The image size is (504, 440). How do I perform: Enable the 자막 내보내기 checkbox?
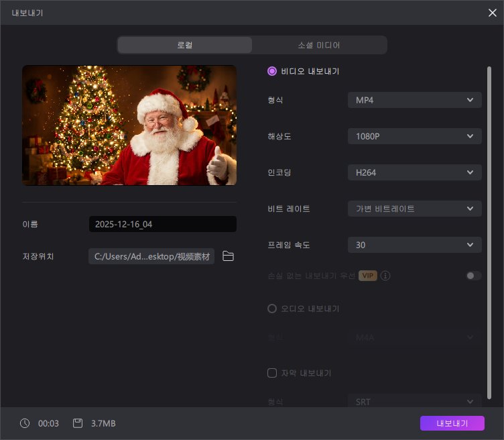coord(272,373)
